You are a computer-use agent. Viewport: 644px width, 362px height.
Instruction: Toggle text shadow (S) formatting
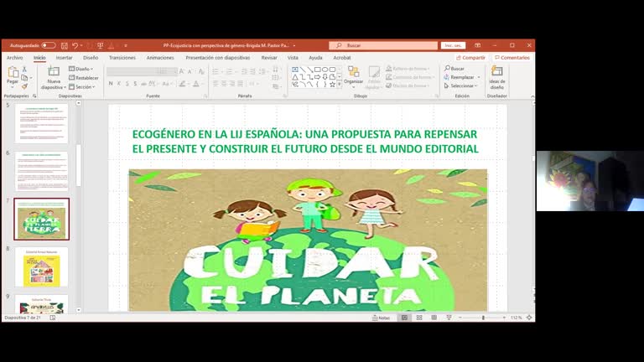(135, 84)
